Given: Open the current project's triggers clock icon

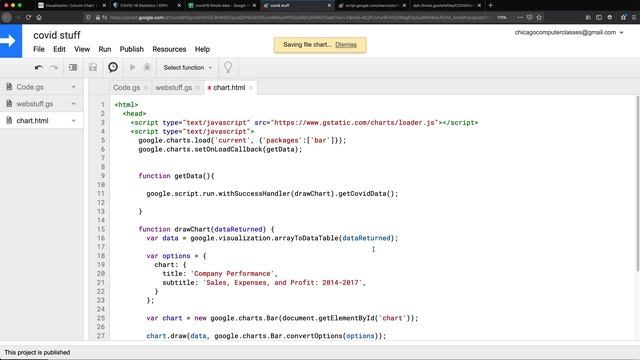Looking at the screenshot, I should click(113, 67).
